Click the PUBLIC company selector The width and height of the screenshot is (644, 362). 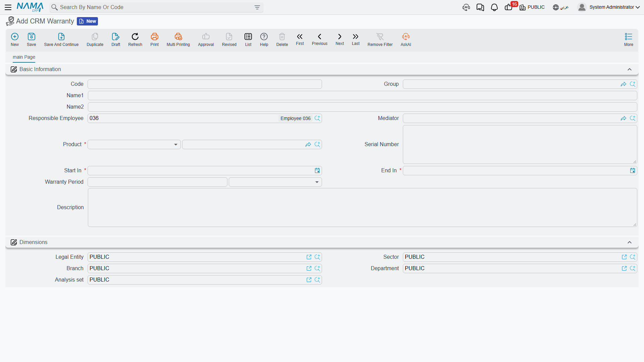[532, 7]
